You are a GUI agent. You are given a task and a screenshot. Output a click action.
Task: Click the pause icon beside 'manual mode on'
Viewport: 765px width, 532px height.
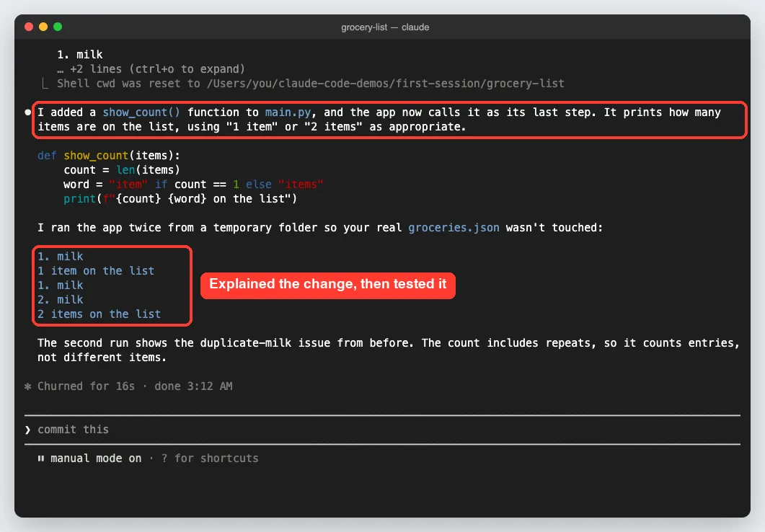pos(41,458)
